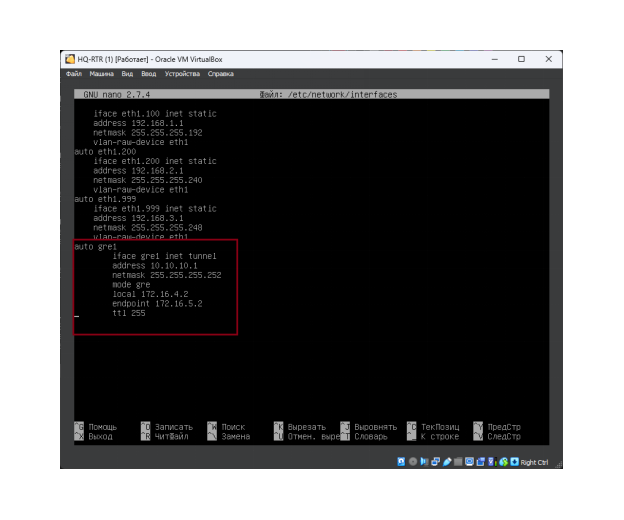Click the ^R ЧитФайл shortcut in nano
This screenshot has height=520, width=624.
pos(165,436)
